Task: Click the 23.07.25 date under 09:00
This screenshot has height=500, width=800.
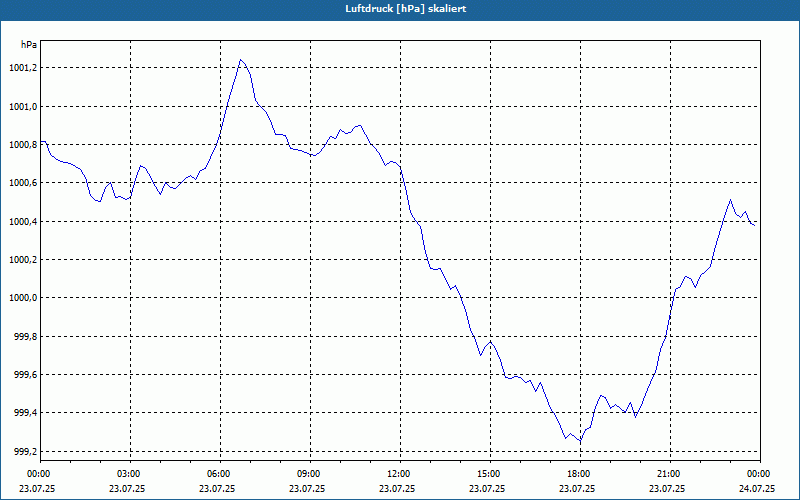Action: pos(307,488)
